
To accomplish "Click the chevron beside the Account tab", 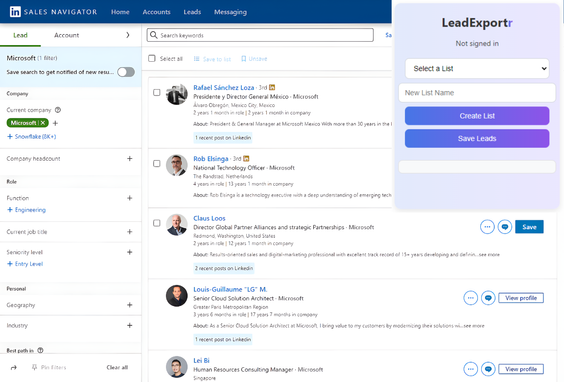I will [128, 35].
